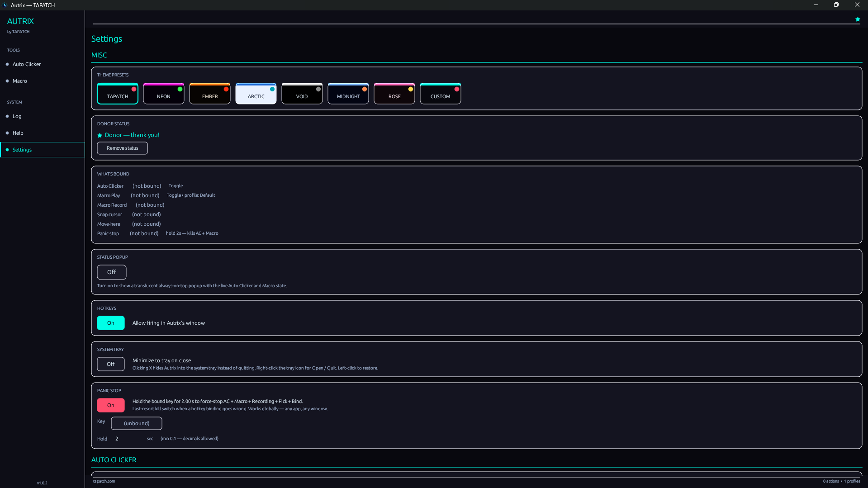Click the star icon beside Donor status text
Image resolution: width=868 pixels, height=488 pixels.
tap(100, 135)
